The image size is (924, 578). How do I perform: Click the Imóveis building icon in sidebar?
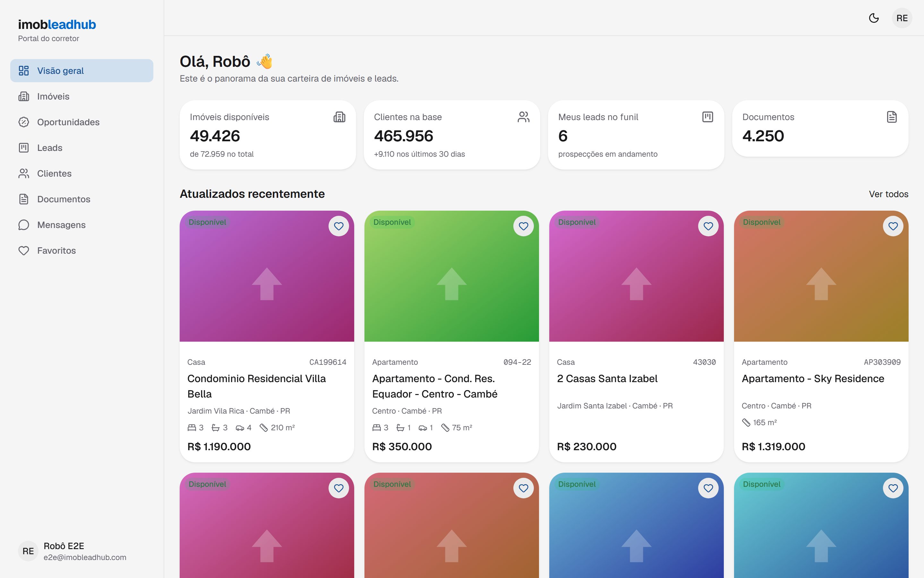pos(24,96)
